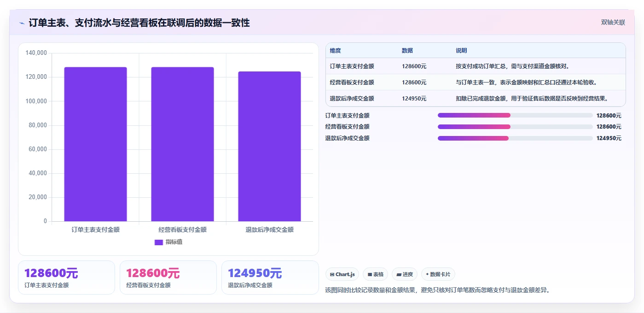Click the 124950元 value in the table
The width and height of the screenshot is (644, 313).
click(x=414, y=99)
